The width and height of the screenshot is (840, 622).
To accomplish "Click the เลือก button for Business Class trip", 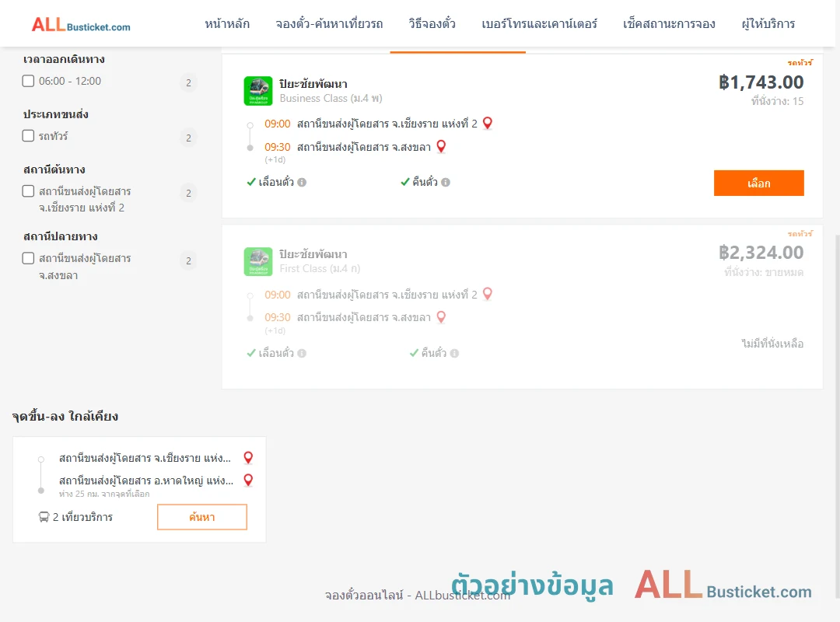I will tap(758, 183).
